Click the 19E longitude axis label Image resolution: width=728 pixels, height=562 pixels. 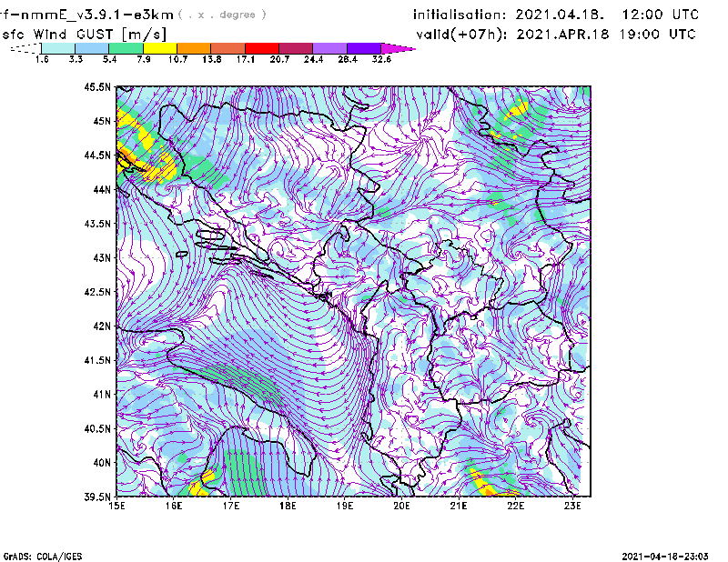point(345,507)
